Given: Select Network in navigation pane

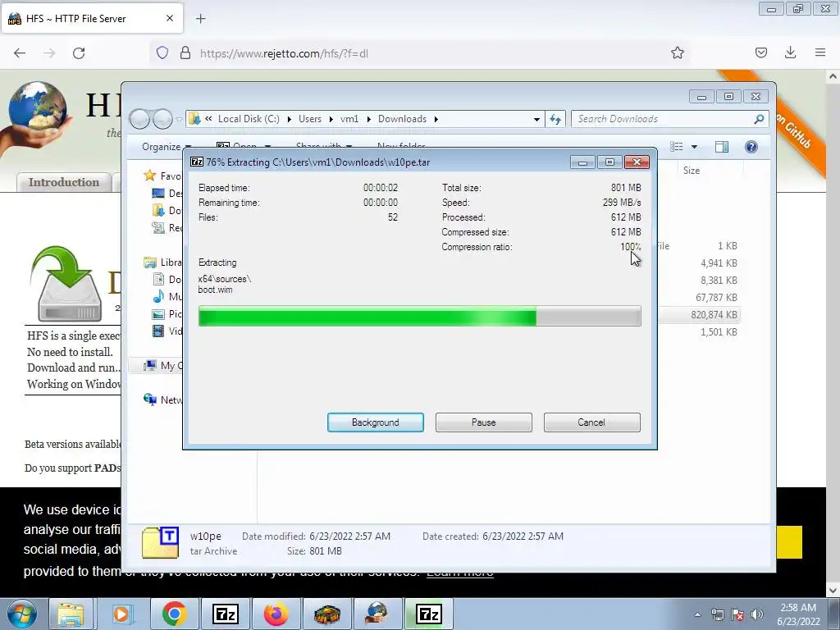Looking at the screenshot, I should pos(162,399).
